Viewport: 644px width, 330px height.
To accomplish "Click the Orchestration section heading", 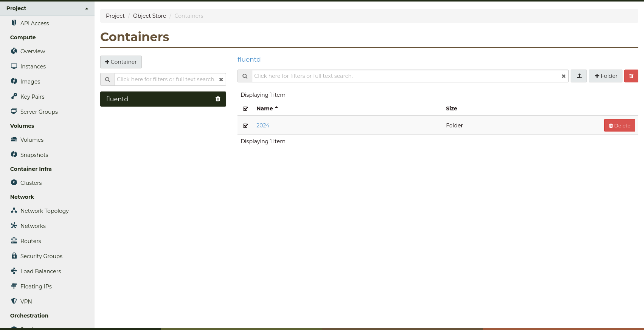I will coord(29,316).
